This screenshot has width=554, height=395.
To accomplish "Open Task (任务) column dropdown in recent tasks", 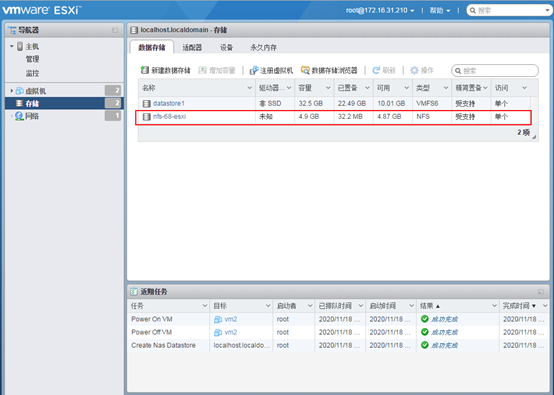I will click(205, 306).
